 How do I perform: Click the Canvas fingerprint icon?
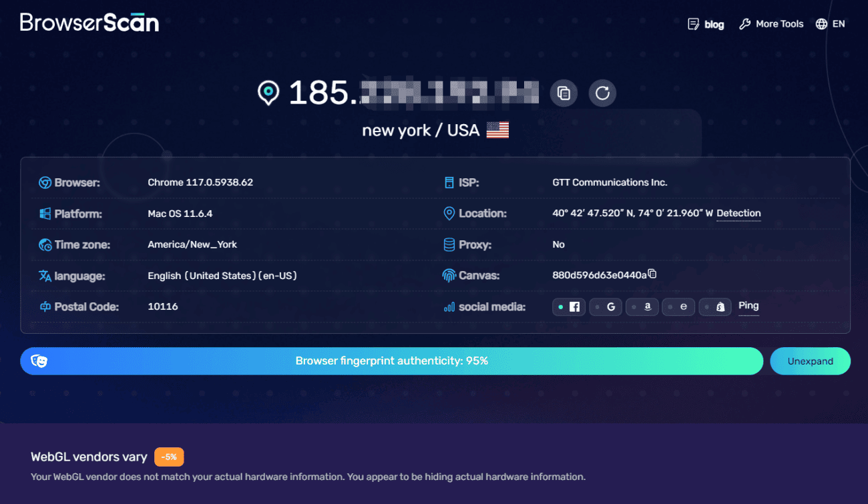[449, 276]
